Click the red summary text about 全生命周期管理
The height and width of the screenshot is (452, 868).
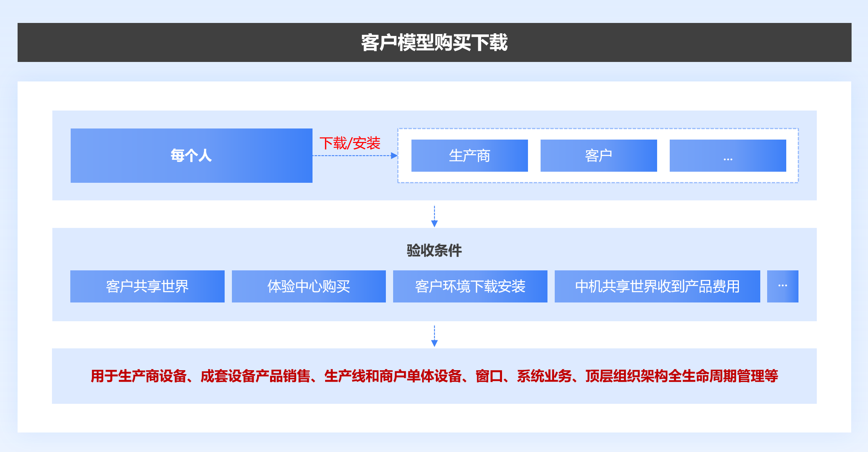pos(434,376)
